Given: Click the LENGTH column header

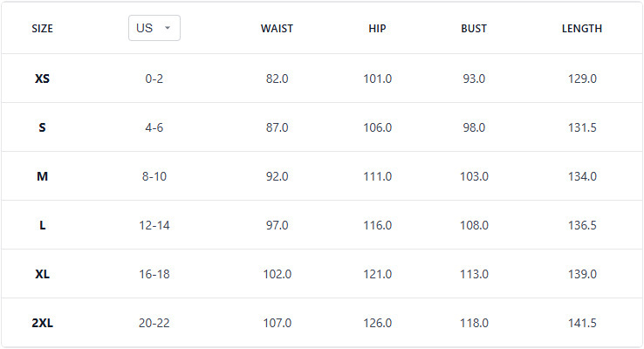Looking at the screenshot, I should click(x=581, y=29).
